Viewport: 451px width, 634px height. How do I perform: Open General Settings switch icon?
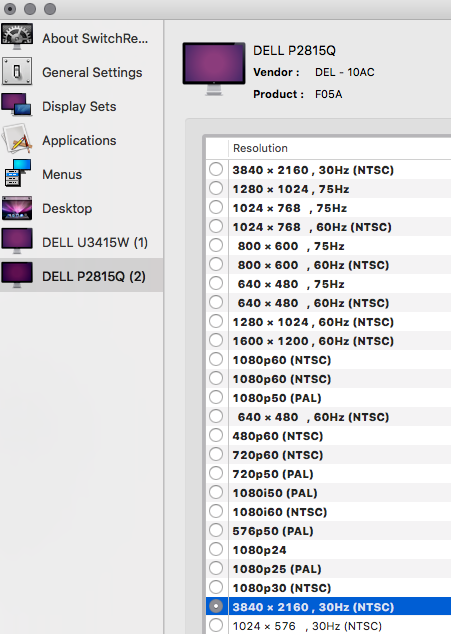tap(17, 72)
